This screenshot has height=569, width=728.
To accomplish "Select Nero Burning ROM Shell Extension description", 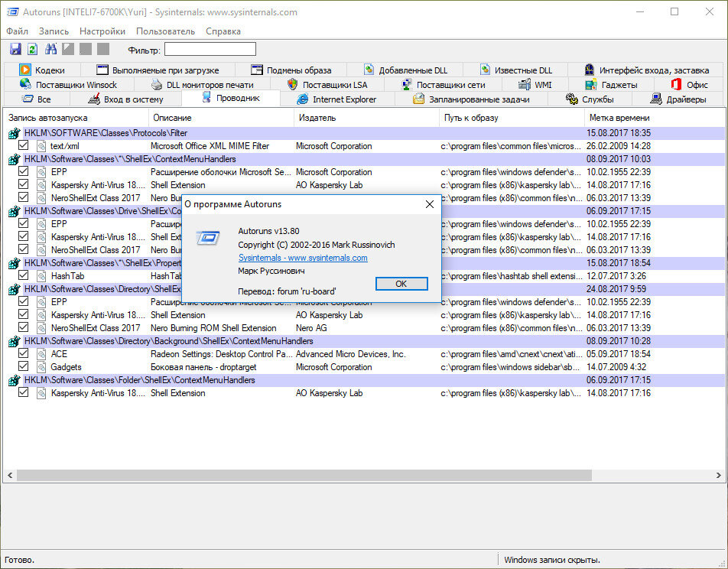I will (213, 328).
